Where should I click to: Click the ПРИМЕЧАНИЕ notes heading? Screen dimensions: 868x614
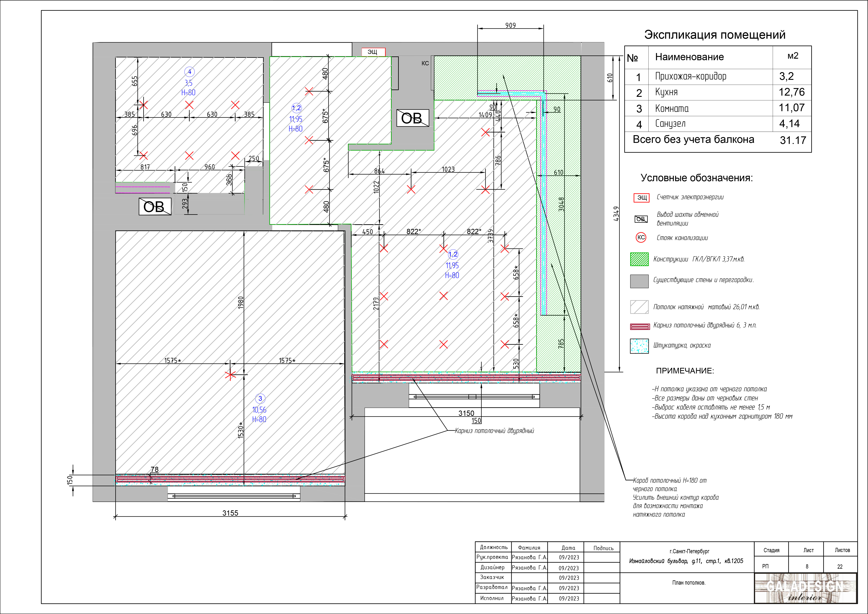coord(685,371)
